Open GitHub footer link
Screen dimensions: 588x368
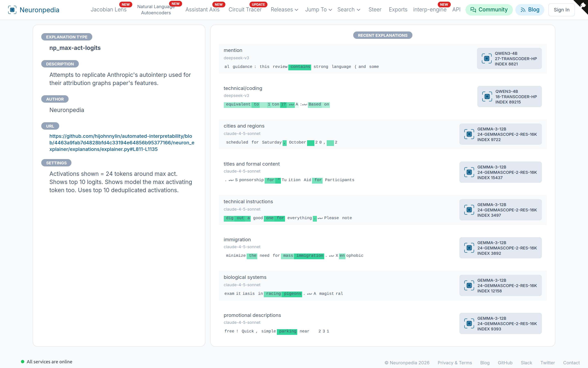[x=505, y=363]
